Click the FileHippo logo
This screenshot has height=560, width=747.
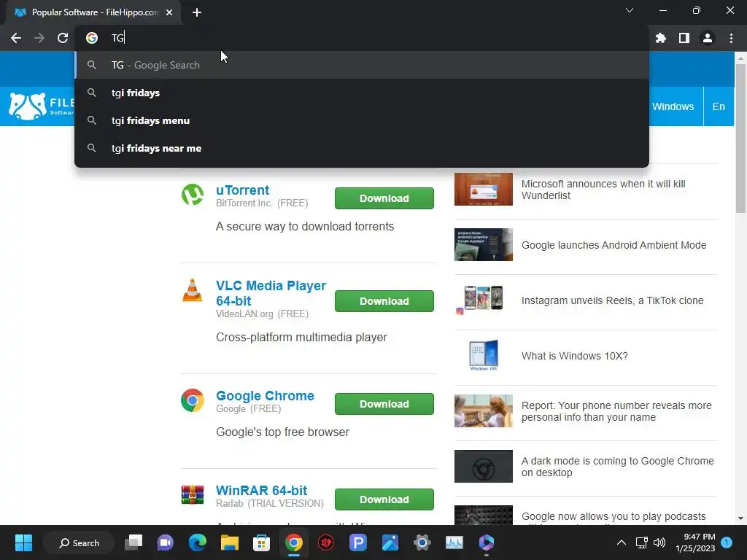[x=42, y=106]
